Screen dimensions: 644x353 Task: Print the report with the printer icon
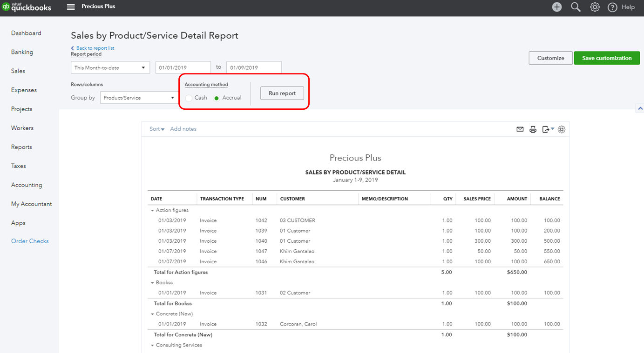click(x=533, y=129)
